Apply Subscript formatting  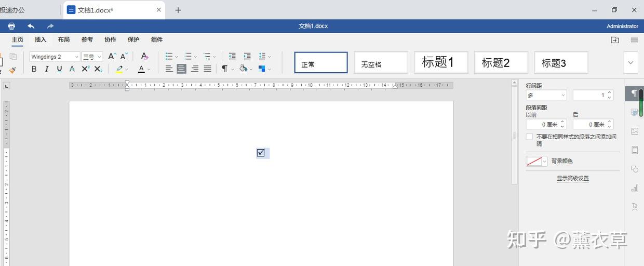[x=98, y=69]
